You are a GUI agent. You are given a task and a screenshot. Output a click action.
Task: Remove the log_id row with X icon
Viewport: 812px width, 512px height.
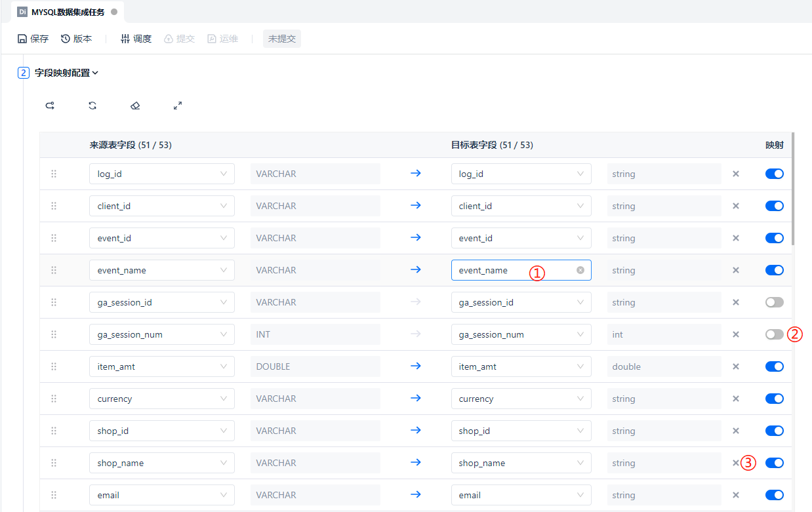coord(735,174)
